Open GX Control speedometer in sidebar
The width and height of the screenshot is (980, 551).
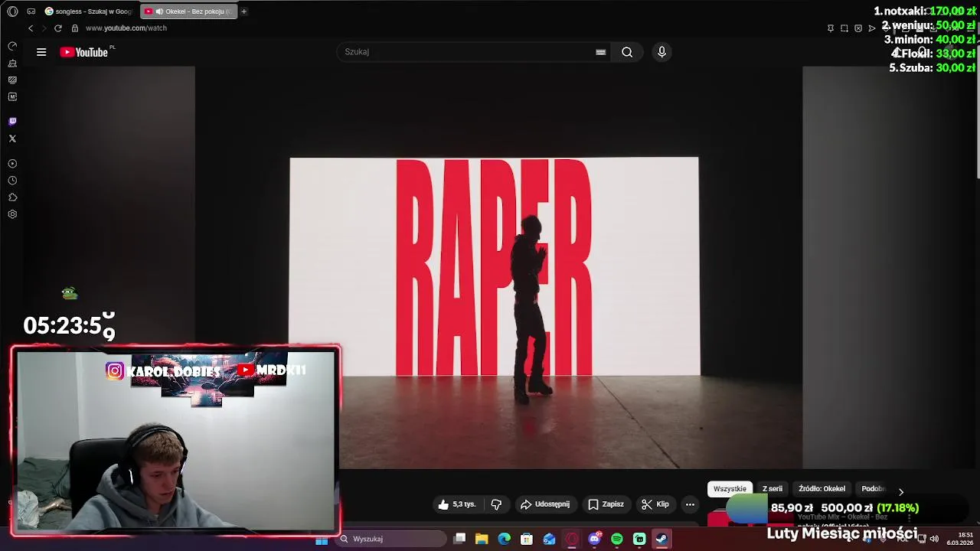[x=12, y=47]
